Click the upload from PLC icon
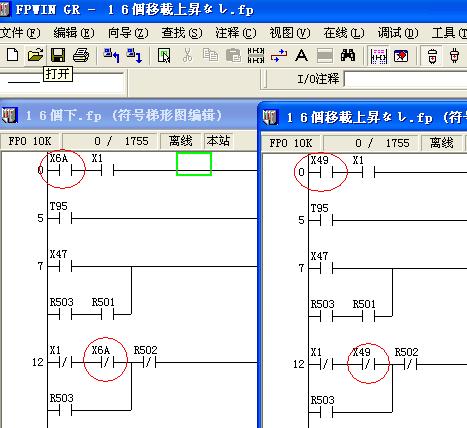 click(111, 55)
